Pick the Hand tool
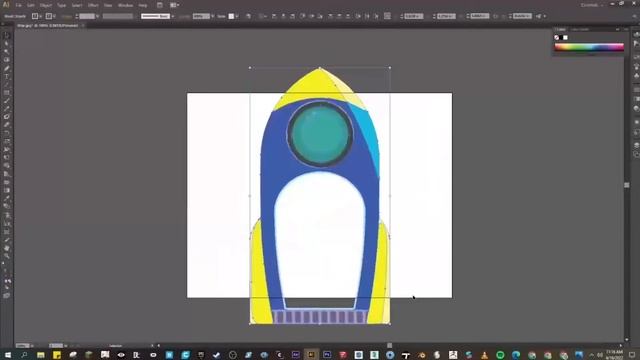This screenshot has width=640, height=360. tap(7, 248)
